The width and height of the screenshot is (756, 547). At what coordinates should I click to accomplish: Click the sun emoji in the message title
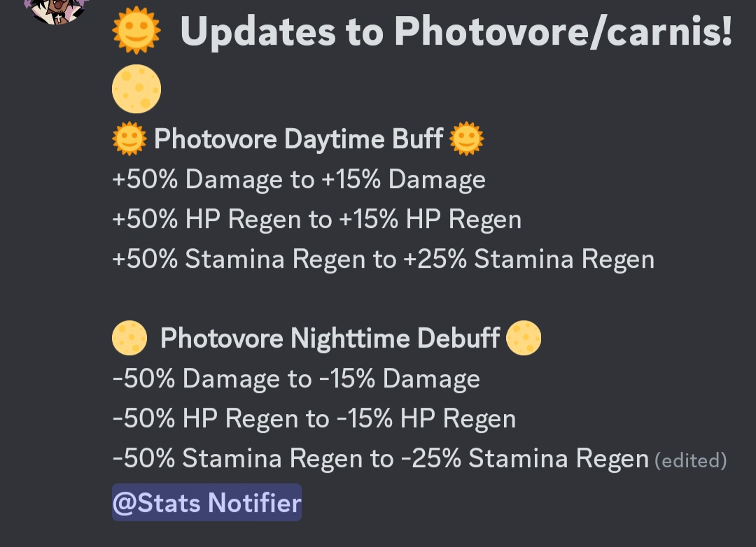tap(136, 29)
